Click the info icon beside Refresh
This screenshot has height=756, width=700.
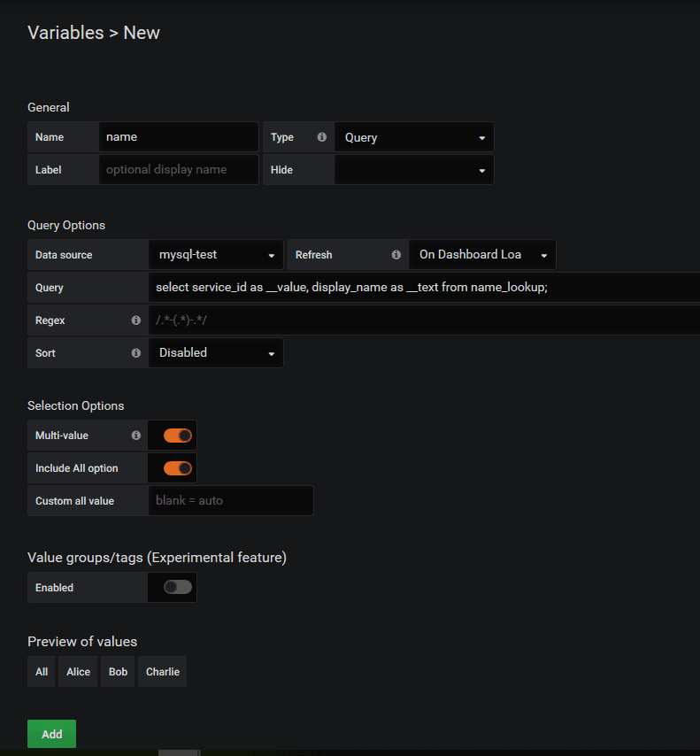(396, 255)
